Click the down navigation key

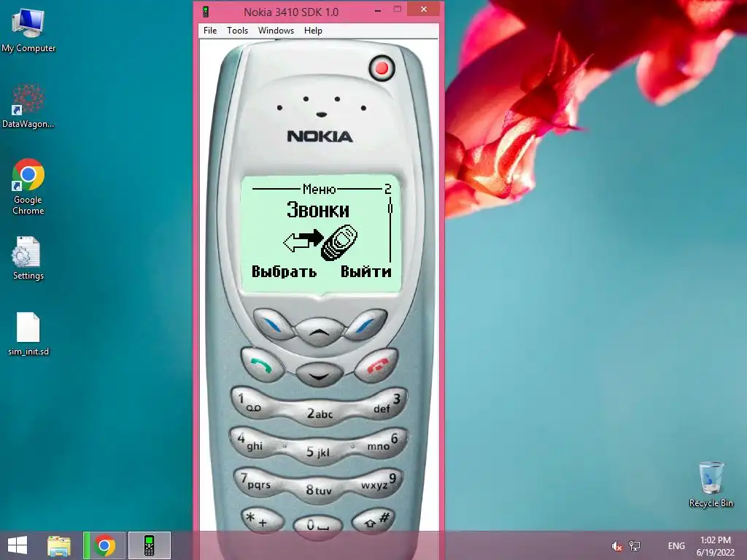coord(320,374)
